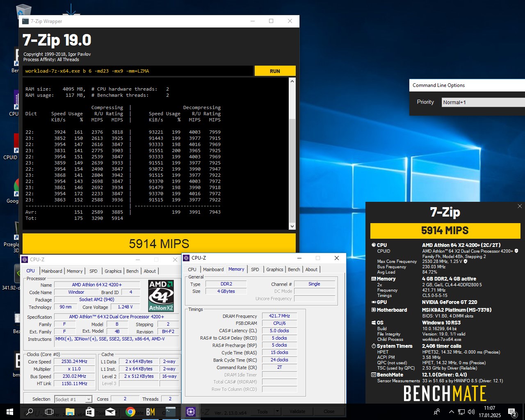Open the SPD tab in left CPU-Z window
The height and width of the screenshot is (420, 525).
94,271
